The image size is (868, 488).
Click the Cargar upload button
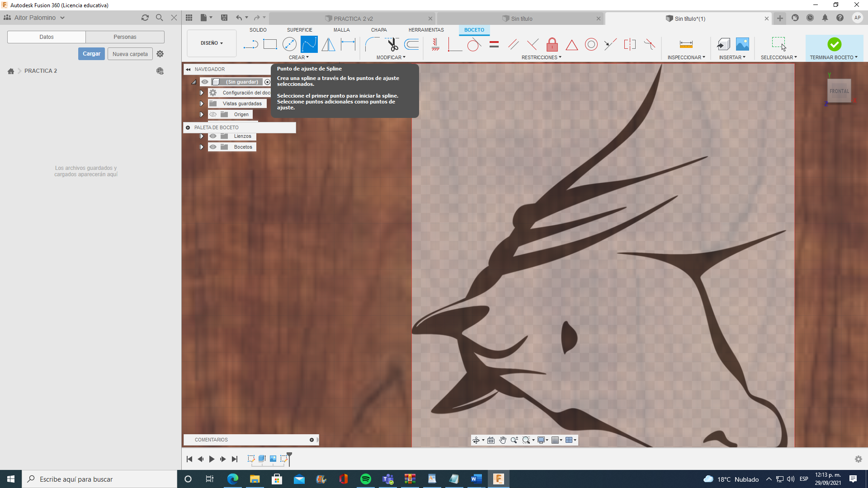91,54
